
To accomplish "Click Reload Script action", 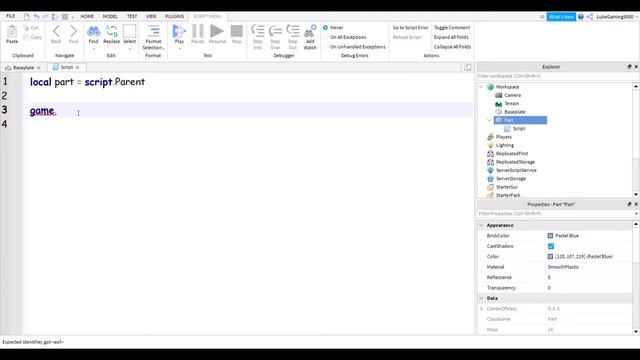I will (407, 37).
